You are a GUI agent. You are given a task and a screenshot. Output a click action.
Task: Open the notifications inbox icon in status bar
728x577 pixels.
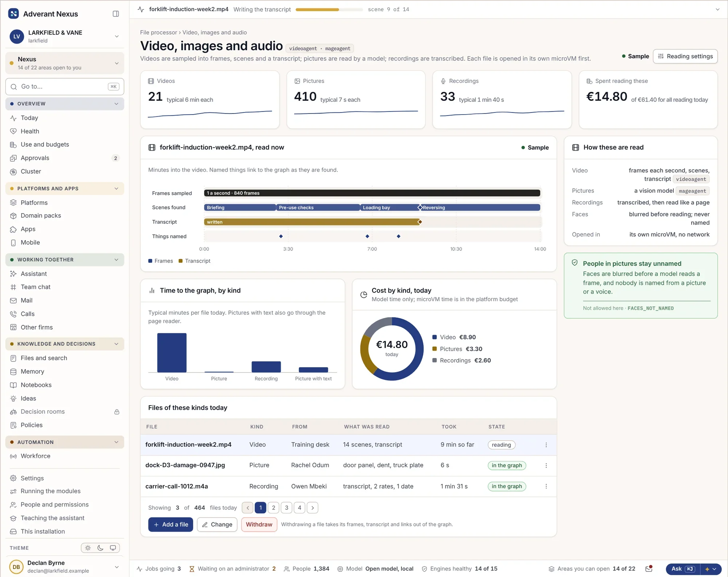pos(649,569)
